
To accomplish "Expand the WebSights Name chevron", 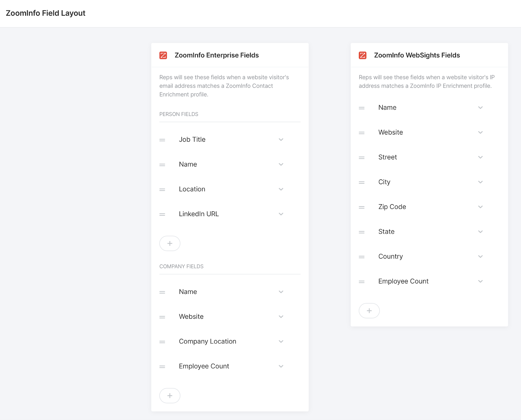I will point(480,108).
